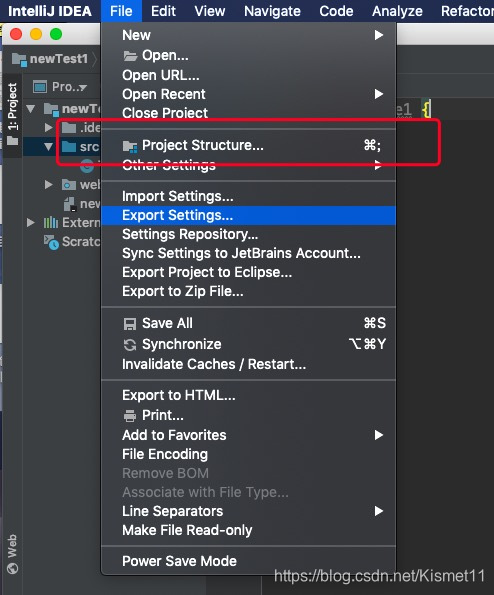
Task: Click IntelliJ IDEA application menu
Action: tap(50, 11)
